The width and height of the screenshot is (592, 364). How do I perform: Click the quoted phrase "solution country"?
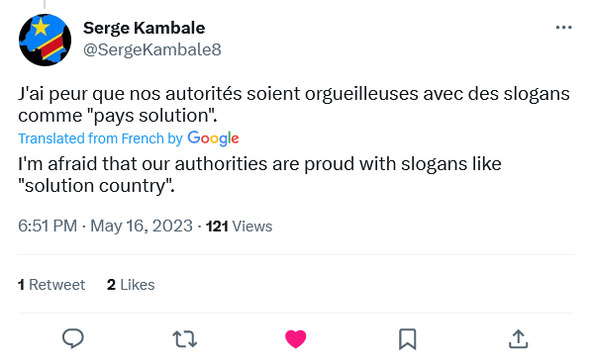pos(96,186)
